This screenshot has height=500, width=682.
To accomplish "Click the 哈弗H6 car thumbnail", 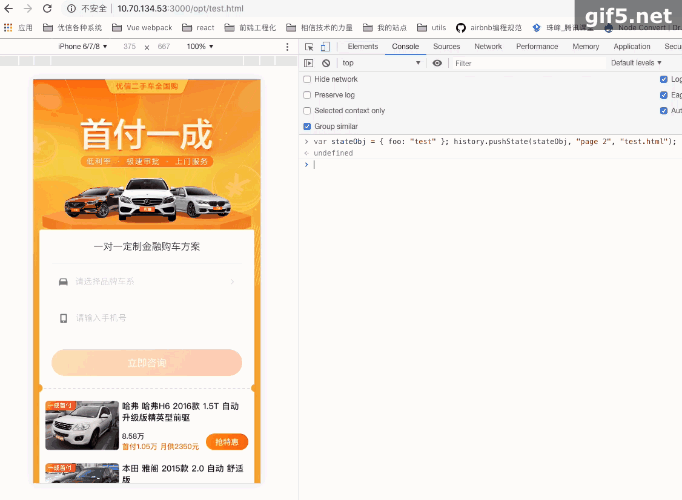I will click(82, 425).
